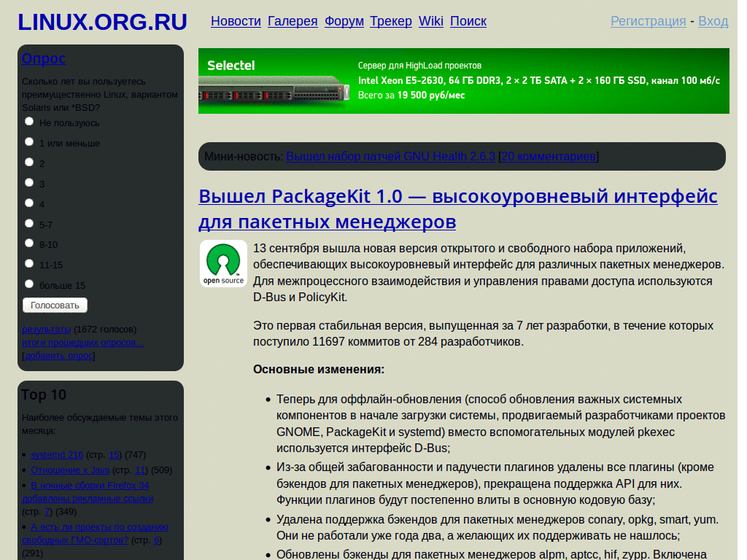Screen dimensions: 747x560
Task: Open the Selectel server banner advertisement
Action: click(463, 81)
